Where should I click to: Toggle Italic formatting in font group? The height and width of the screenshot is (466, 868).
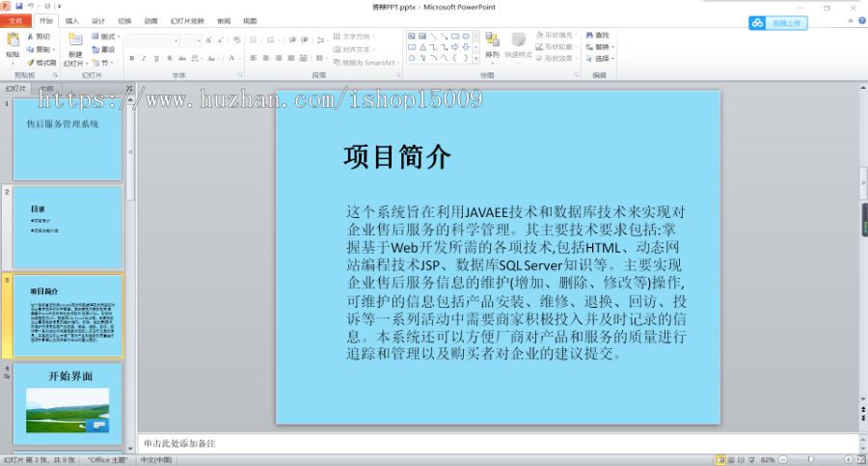[144, 58]
